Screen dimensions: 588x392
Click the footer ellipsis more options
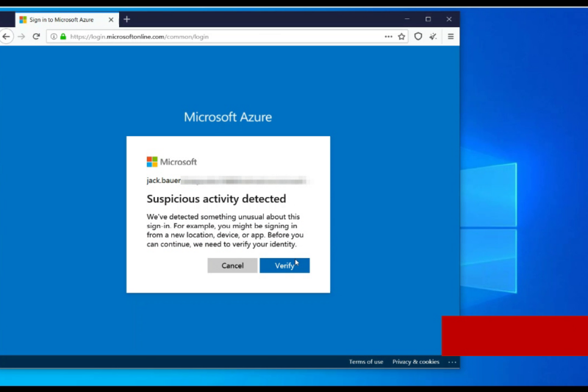pos(452,362)
